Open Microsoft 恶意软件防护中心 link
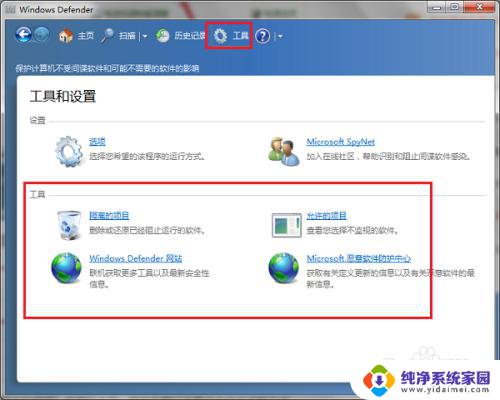 (x=359, y=258)
